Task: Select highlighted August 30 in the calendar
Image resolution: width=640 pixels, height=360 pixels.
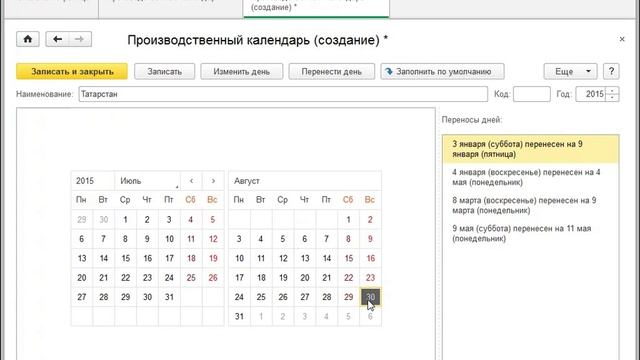Action: click(x=370, y=297)
